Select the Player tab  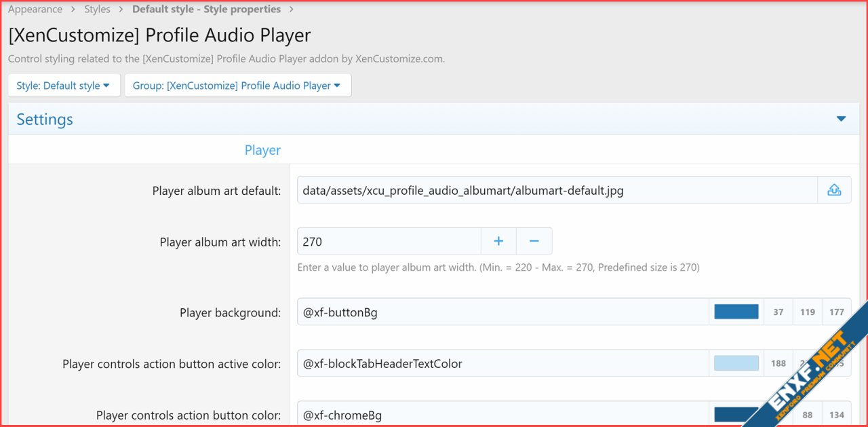pos(262,150)
